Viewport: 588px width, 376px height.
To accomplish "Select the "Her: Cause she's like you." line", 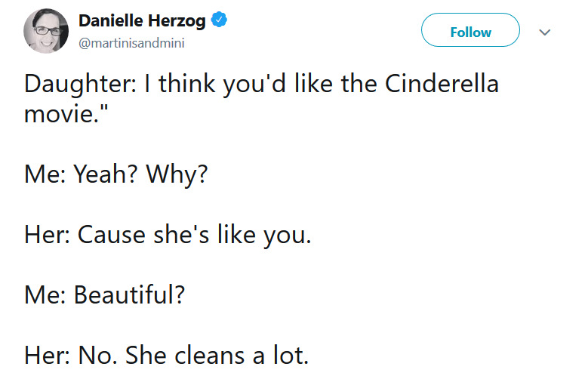I will (168, 236).
